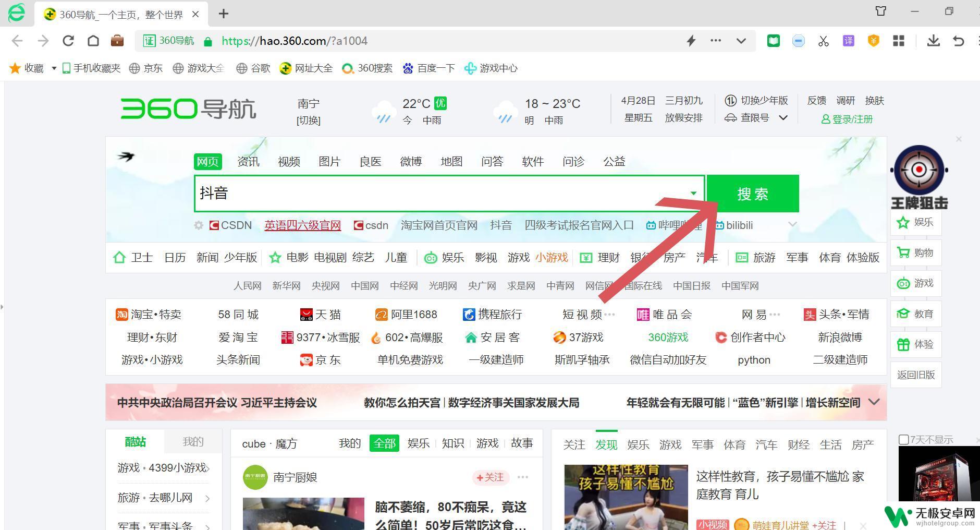Select the 全部 tab in cube·魔方
The height and width of the screenshot is (530, 980).
pos(384,443)
